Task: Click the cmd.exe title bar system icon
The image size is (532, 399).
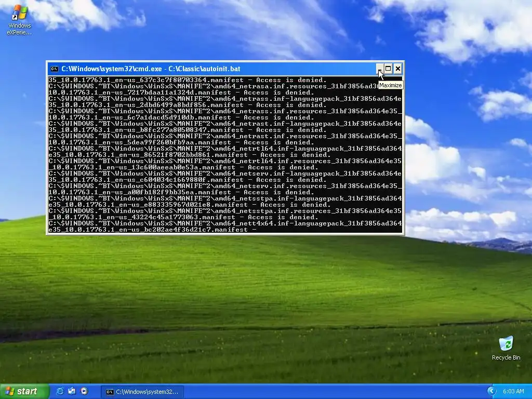Action: pyautogui.click(x=54, y=69)
